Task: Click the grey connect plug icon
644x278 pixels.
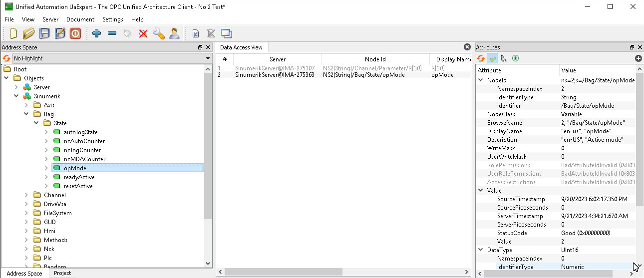Action: pos(128,33)
